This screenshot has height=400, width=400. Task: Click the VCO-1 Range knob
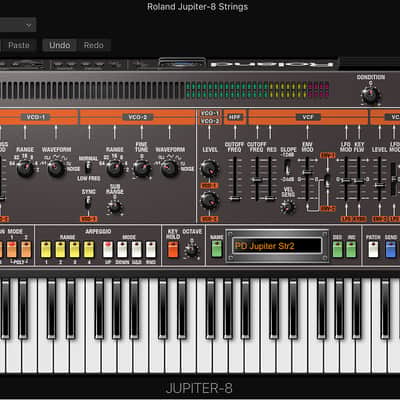click(25, 168)
